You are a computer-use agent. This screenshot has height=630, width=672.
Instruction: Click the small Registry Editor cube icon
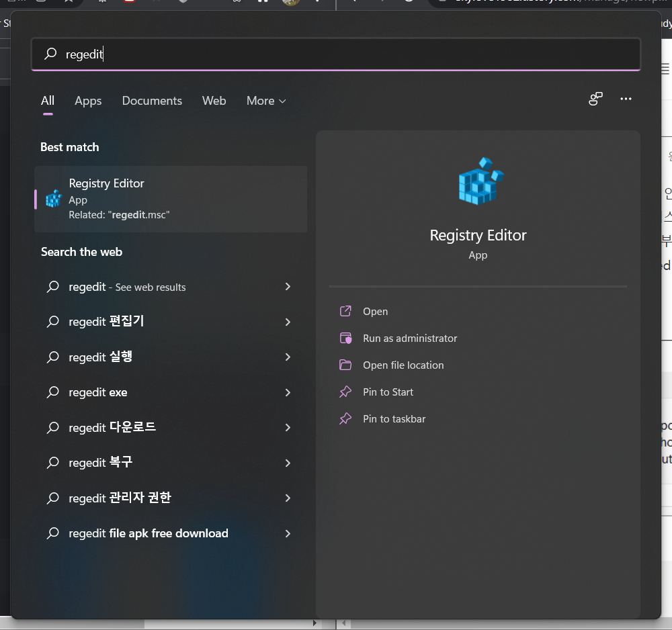[54, 199]
